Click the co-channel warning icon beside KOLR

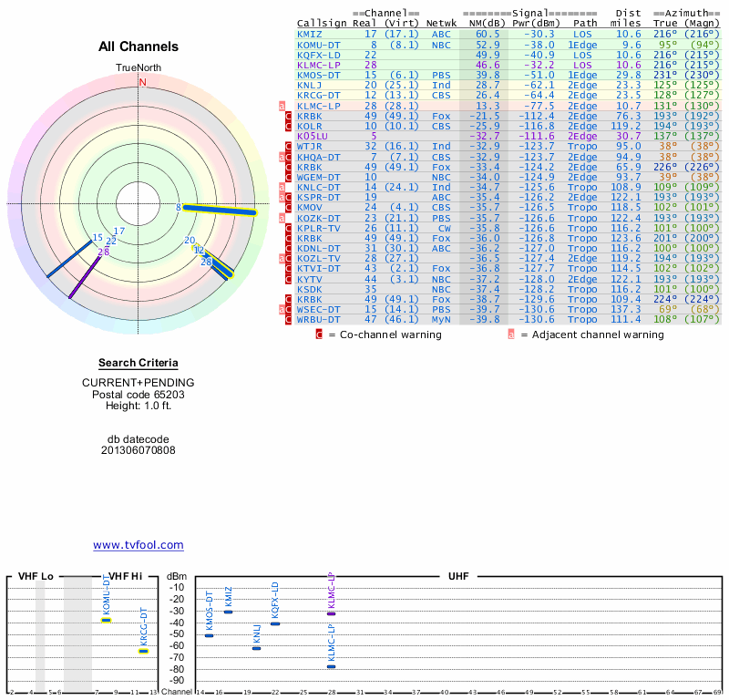(x=290, y=126)
